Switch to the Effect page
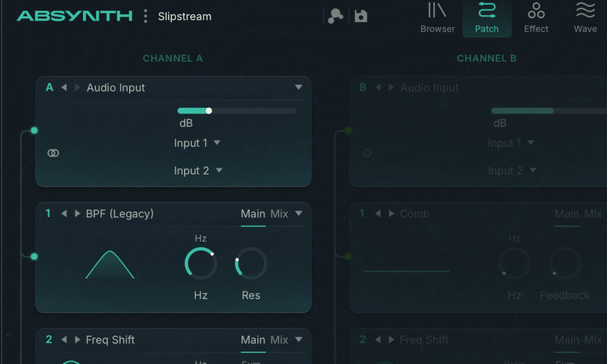Image resolution: width=607 pixels, height=364 pixels. tap(536, 18)
